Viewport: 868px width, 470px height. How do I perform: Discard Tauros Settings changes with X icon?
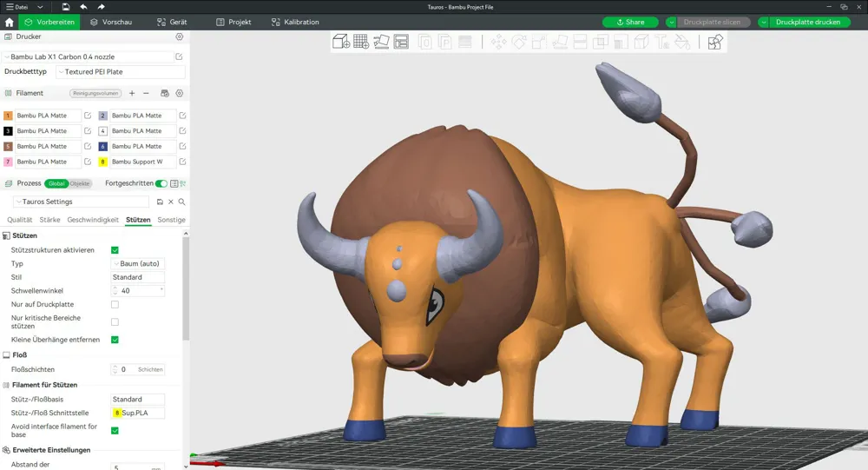pyautogui.click(x=170, y=202)
